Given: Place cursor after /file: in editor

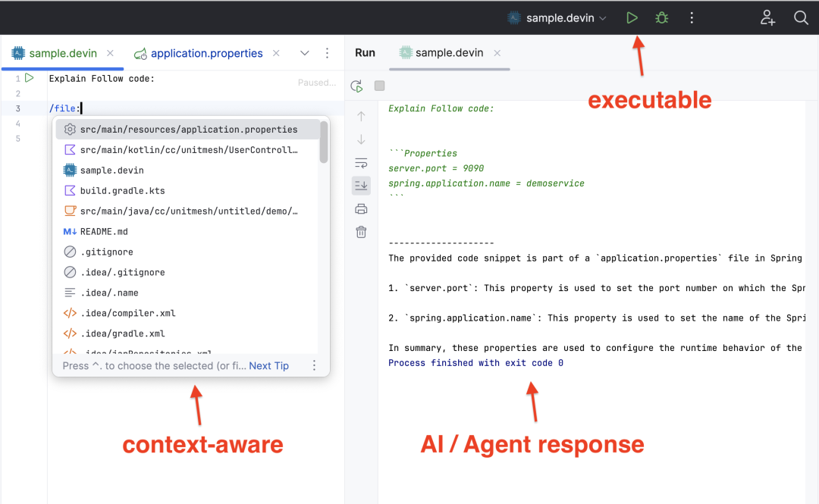Looking at the screenshot, I should tap(81, 108).
